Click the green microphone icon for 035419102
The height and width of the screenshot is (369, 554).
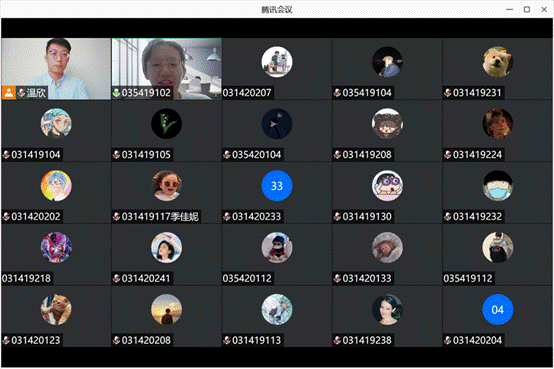pyautogui.click(x=117, y=93)
